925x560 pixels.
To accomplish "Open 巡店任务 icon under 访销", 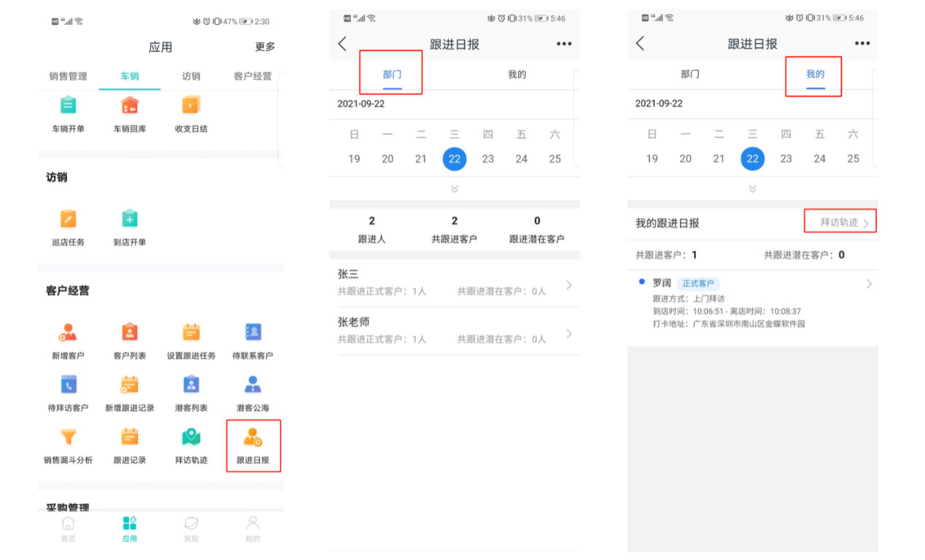I will [x=68, y=219].
